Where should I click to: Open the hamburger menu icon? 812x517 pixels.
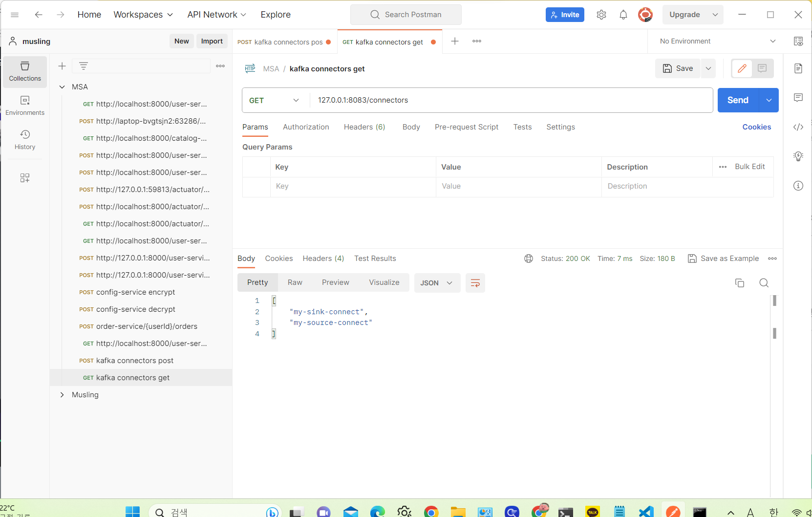(x=15, y=15)
